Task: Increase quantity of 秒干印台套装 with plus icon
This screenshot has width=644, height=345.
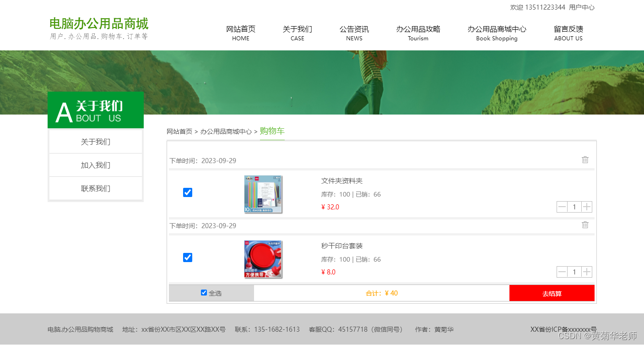Action: [587, 272]
